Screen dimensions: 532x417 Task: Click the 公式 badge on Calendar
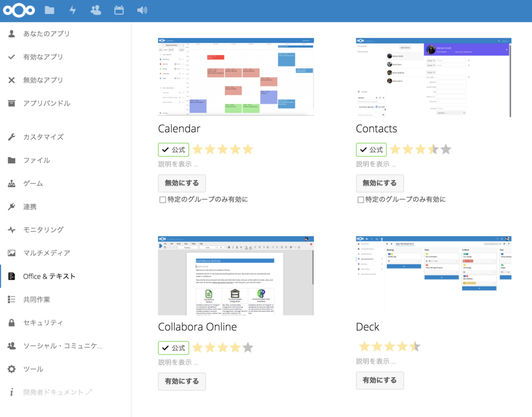tap(174, 150)
